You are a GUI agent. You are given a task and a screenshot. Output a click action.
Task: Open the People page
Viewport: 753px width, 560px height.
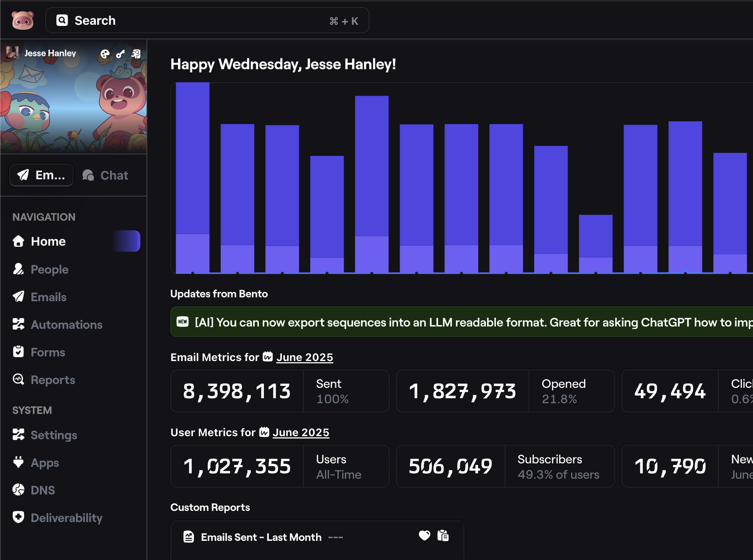point(41,269)
